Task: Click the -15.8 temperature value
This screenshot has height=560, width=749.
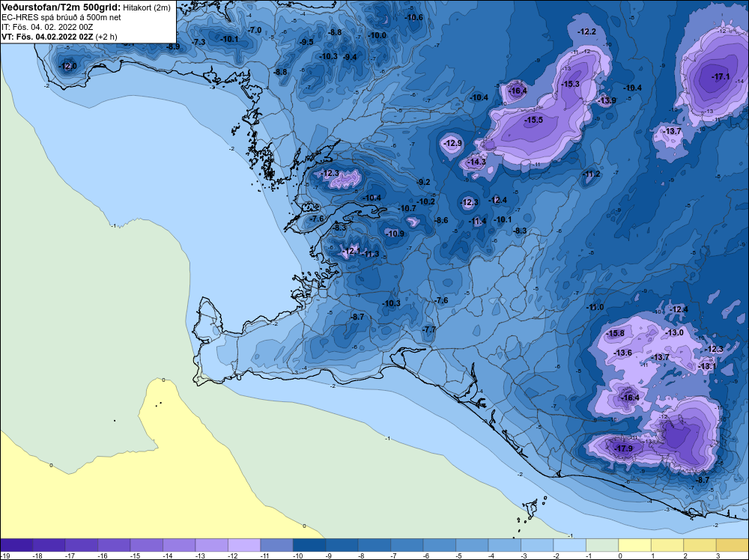Action: [x=615, y=333]
